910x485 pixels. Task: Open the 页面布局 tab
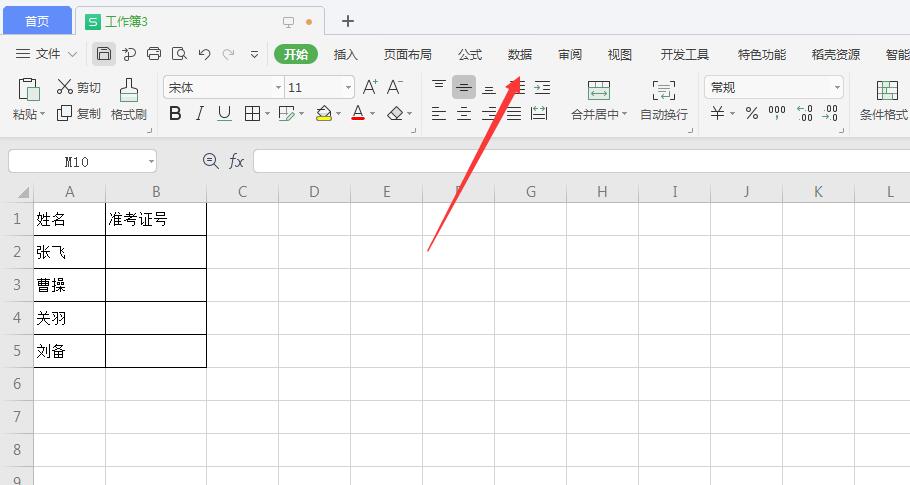tap(407, 55)
